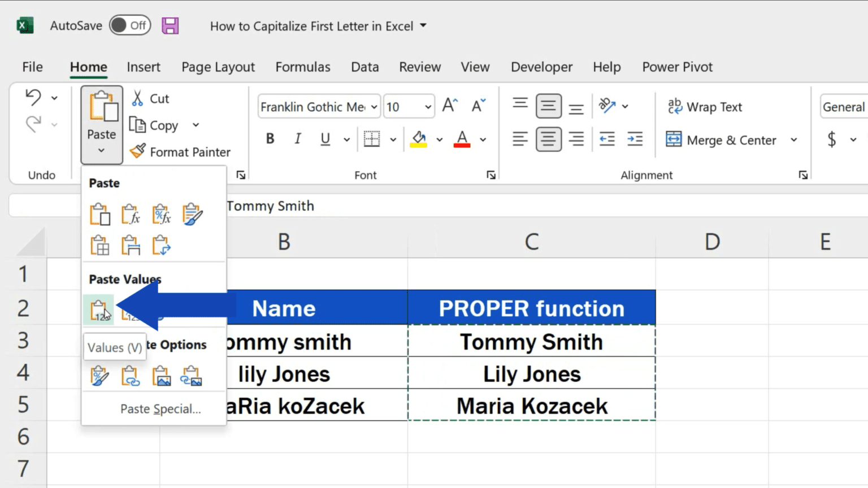This screenshot has height=488, width=868.
Task: Select the Paste Link icon
Action: coord(129,376)
